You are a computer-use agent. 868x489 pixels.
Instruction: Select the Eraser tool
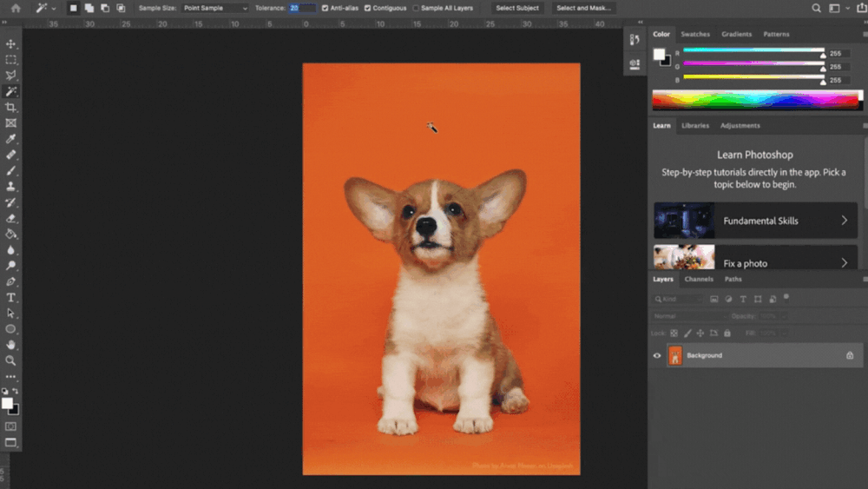coord(10,218)
